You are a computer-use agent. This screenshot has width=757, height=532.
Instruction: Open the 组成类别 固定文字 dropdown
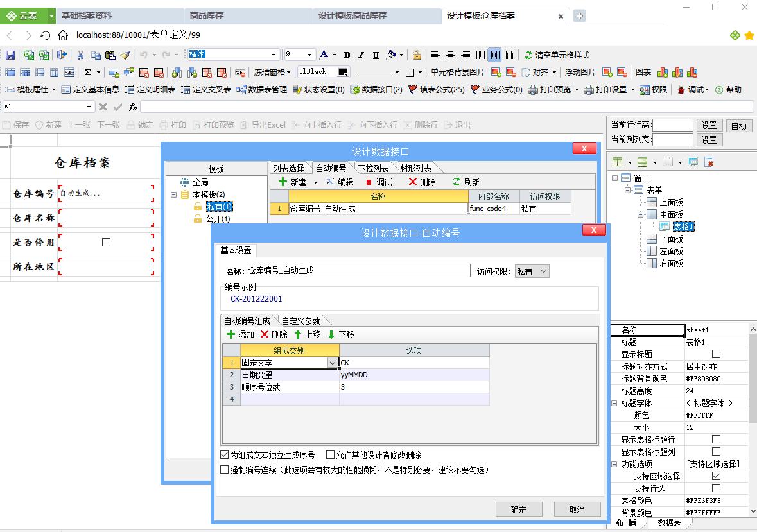point(332,362)
